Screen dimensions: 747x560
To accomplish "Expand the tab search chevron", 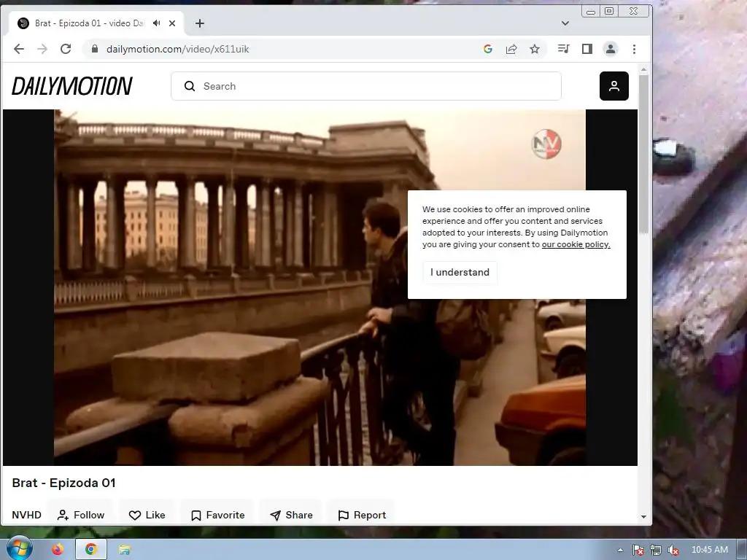I will (565, 23).
